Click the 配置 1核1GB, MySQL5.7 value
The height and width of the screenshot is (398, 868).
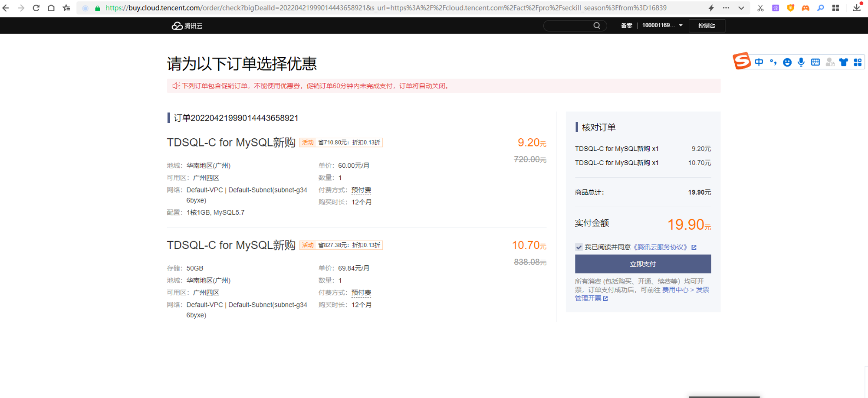point(215,212)
